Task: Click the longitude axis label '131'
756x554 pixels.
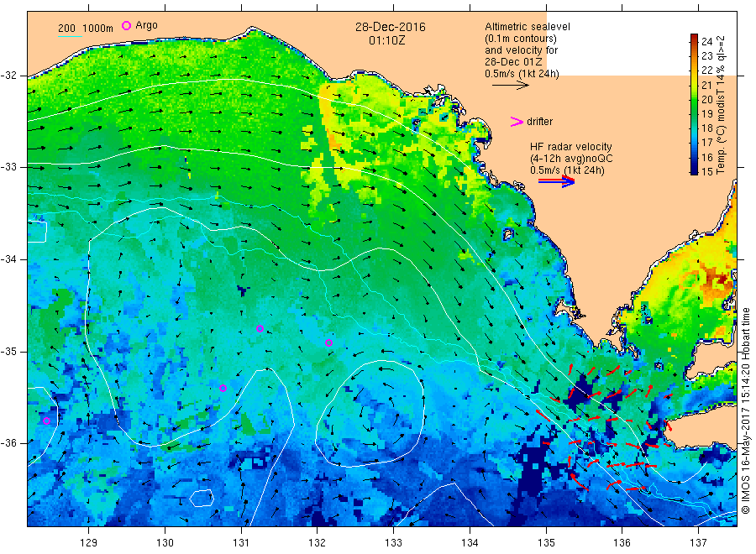Action: click(241, 543)
